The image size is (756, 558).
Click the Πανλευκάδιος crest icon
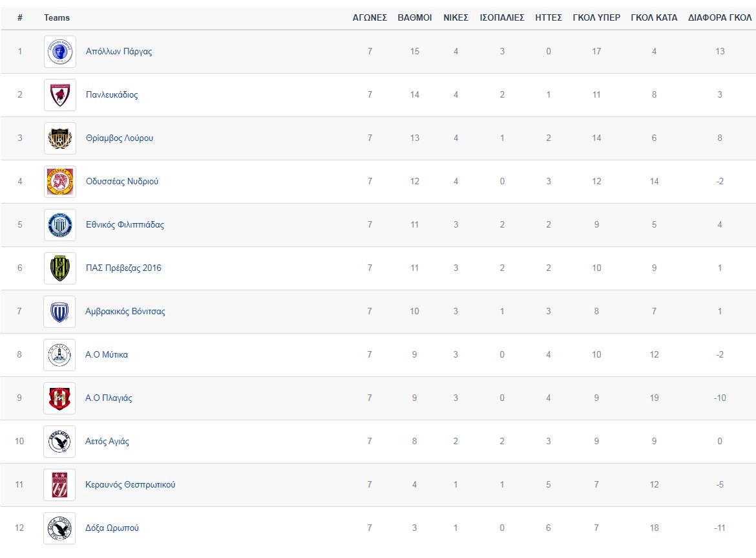click(59, 95)
